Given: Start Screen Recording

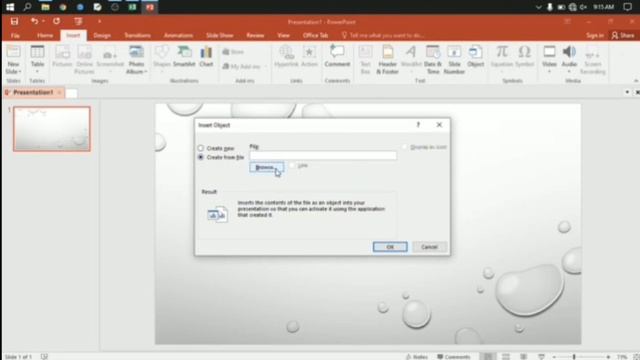Looking at the screenshot, I should (593, 60).
